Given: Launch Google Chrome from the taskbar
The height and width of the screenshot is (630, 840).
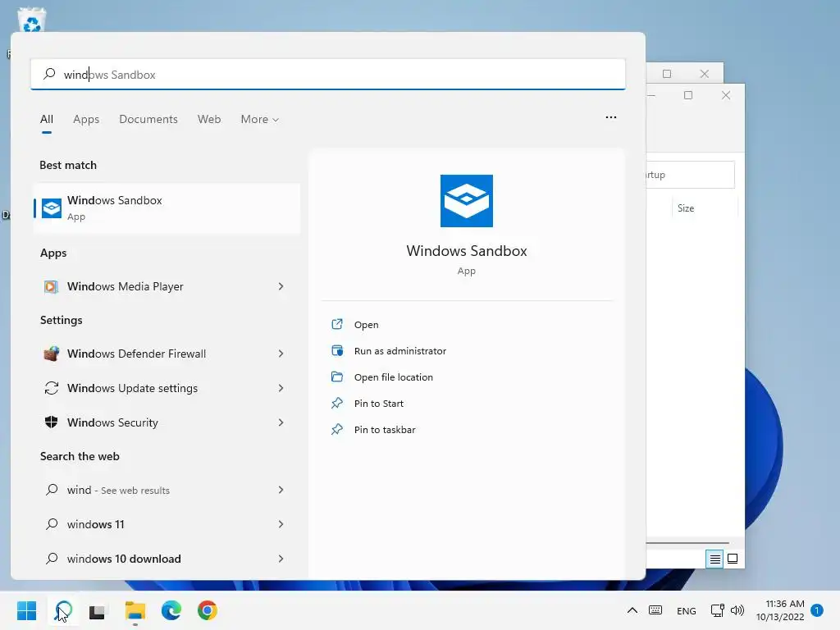Looking at the screenshot, I should 208,610.
